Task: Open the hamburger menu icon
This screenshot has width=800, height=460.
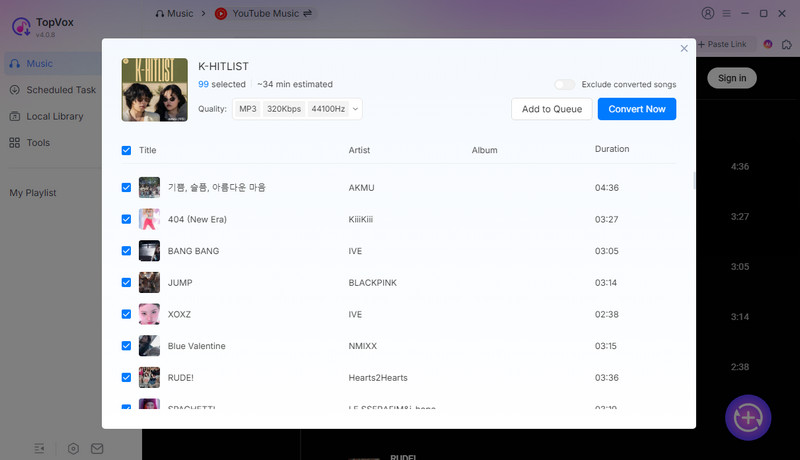Action: (727, 14)
